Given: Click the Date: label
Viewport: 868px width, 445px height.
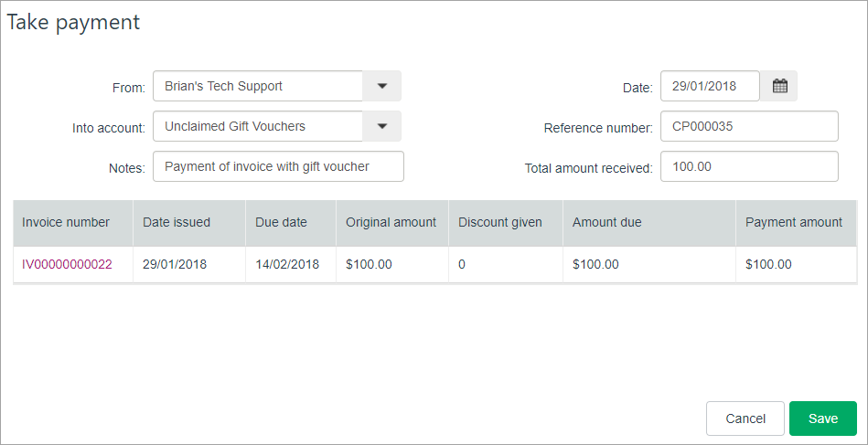Looking at the screenshot, I should point(638,88).
